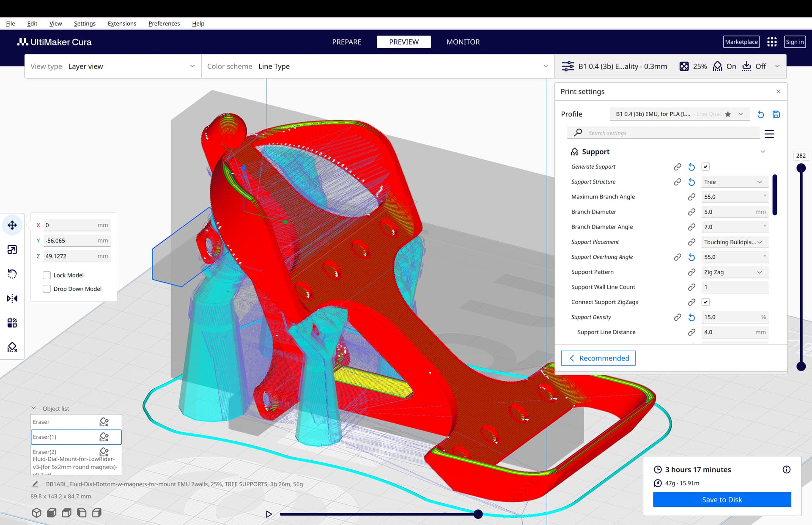This screenshot has height=525, width=812.
Task: Open the settings visibility hamburger menu
Action: 769,134
